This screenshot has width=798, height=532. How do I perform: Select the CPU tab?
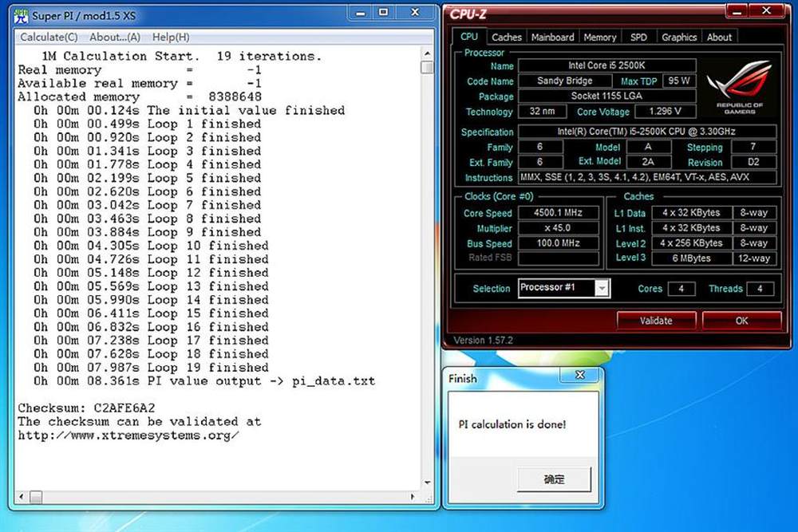(x=468, y=37)
